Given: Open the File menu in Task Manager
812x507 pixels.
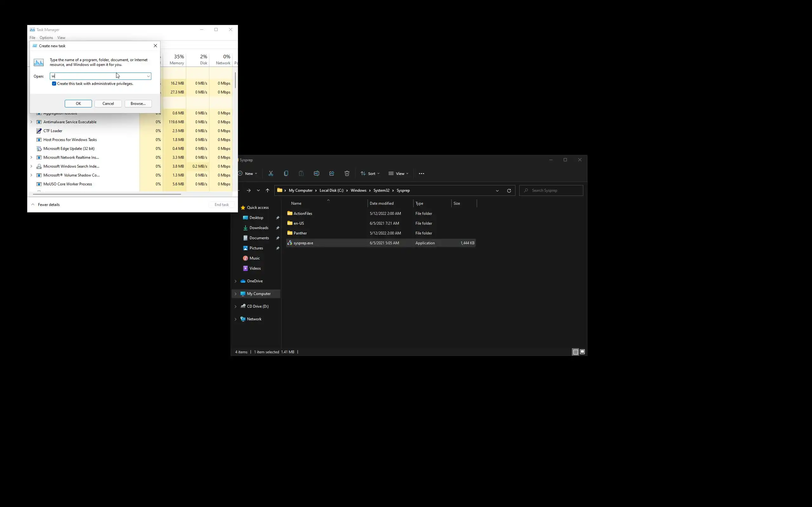Looking at the screenshot, I should click(32, 38).
